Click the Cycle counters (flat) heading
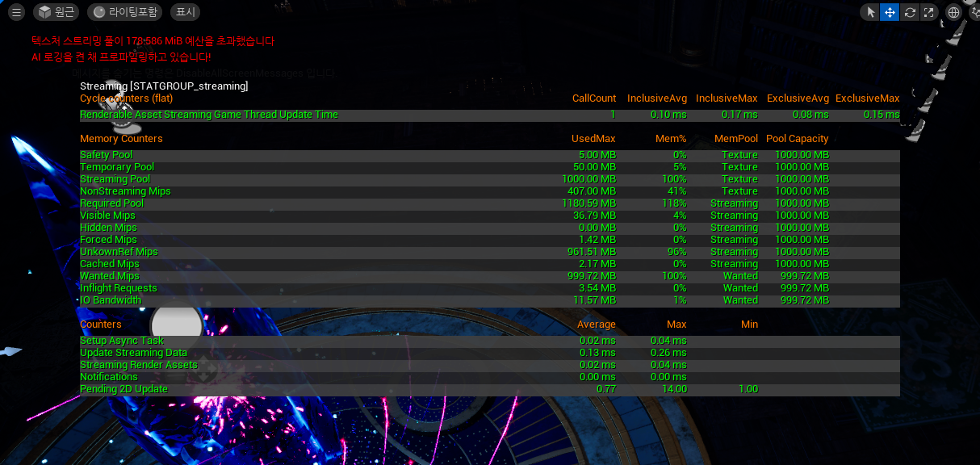The width and height of the screenshot is (980, 465). 126,98
